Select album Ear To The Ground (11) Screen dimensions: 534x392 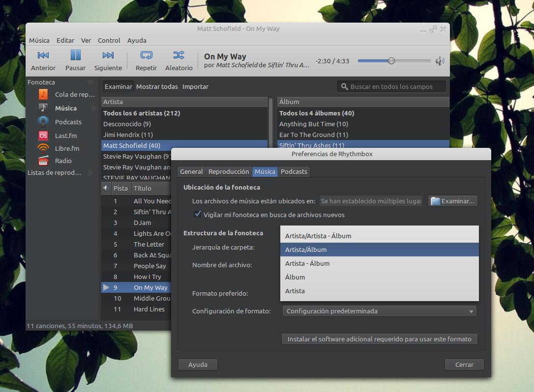pyautogui.click(x=363, y=135)
